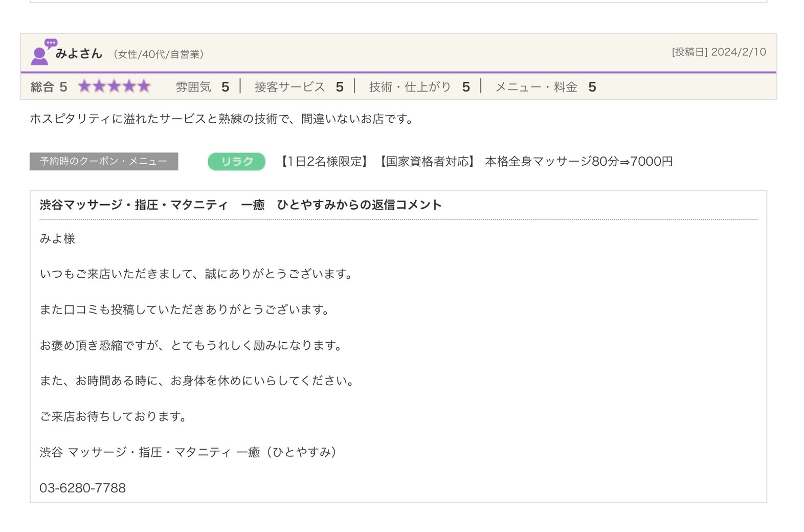This screenshot has width=804, height=532.
Task: Click the 技術・仕上がり 5 rating
Action: 419,87
